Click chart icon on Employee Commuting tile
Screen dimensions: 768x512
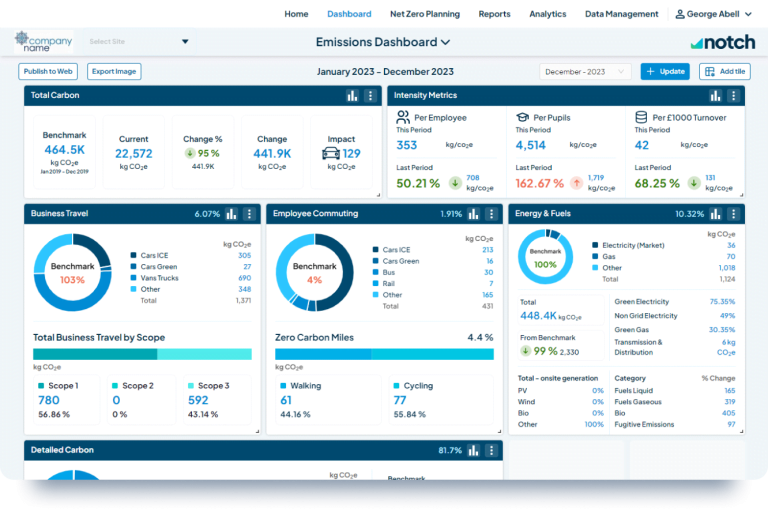point(473,214)
